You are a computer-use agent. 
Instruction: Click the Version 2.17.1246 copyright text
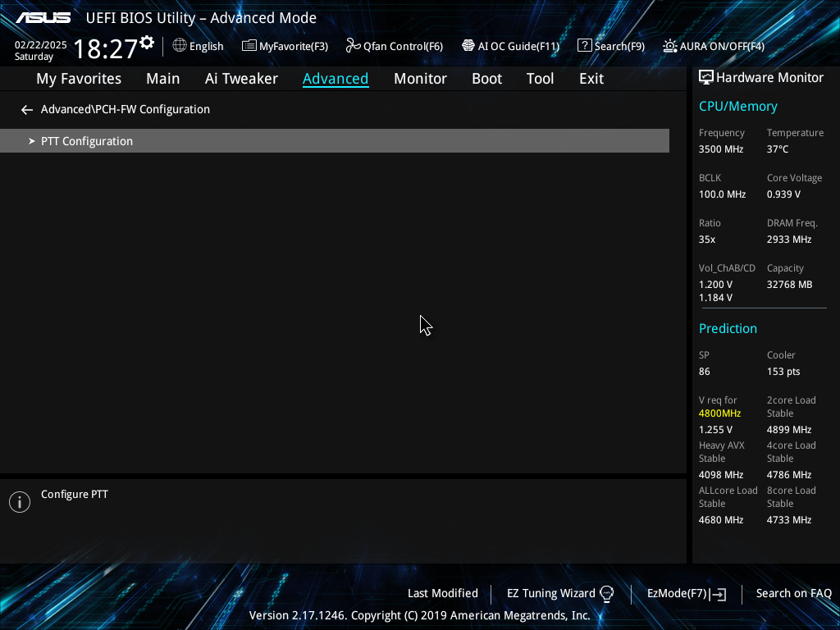(419, 615)
